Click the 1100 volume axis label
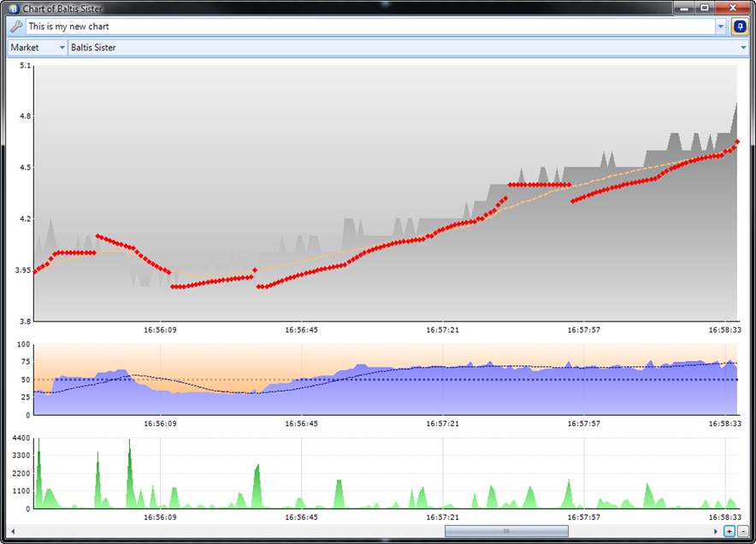 pyautogui.click(x=21, y=492)
